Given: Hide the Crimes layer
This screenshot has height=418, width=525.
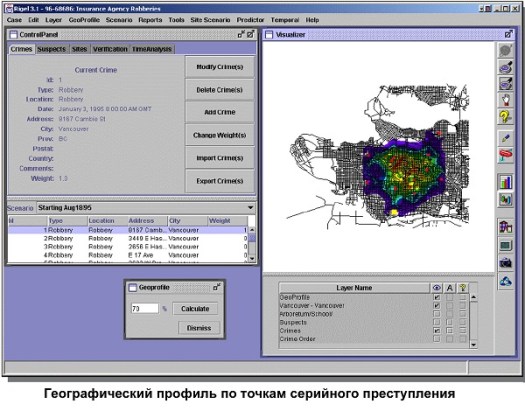Looking at the screenshot, I should [x=437, y=330].
